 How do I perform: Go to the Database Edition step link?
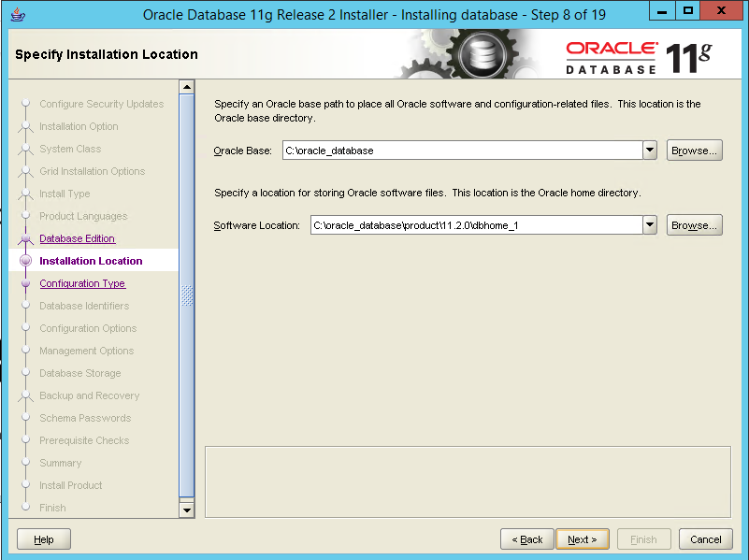pos(77,238)
